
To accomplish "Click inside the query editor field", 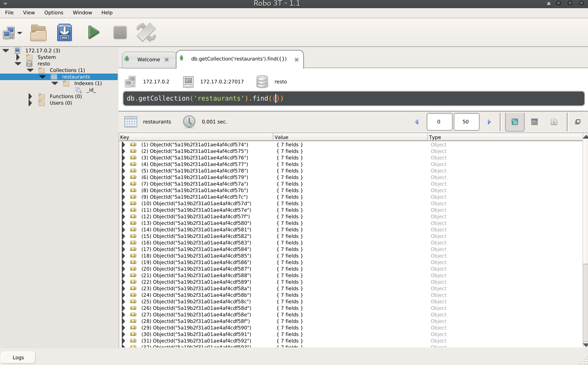I will point(354,99).
